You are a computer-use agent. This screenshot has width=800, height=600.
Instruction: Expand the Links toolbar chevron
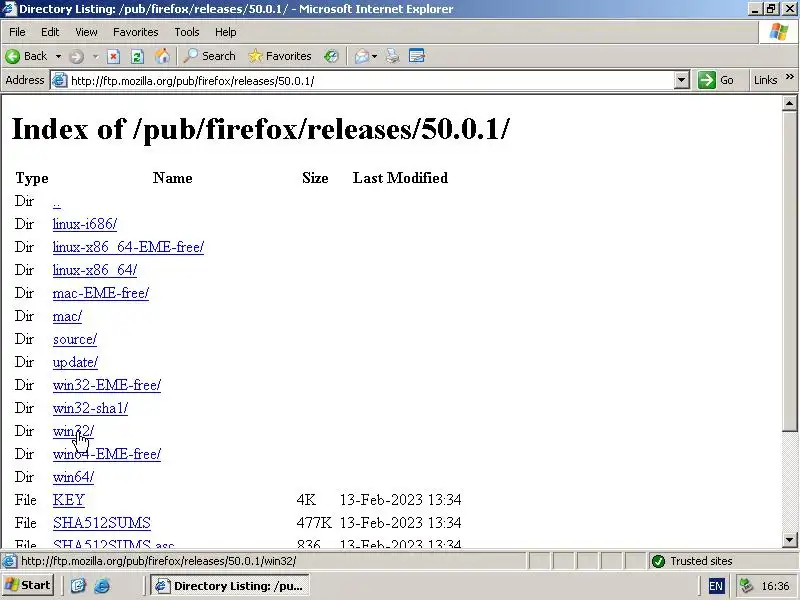click(x=790, y=77)
